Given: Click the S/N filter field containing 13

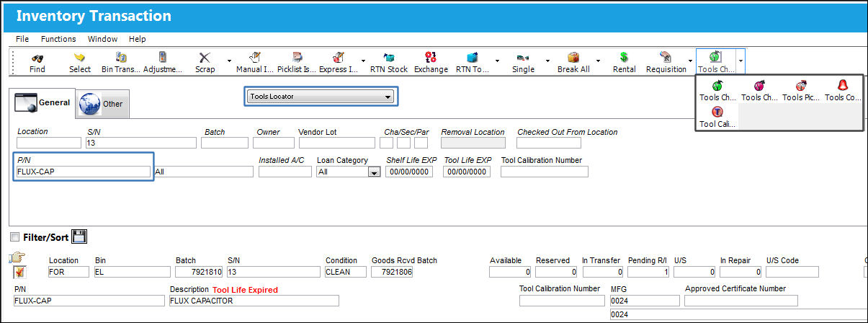Looking at the screenshot, I should (141, 143).
